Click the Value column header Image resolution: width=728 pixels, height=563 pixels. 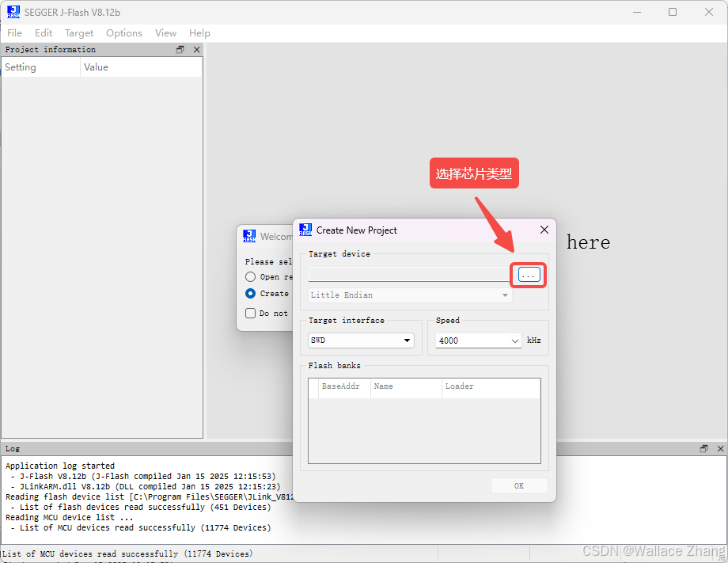(141, 67)
